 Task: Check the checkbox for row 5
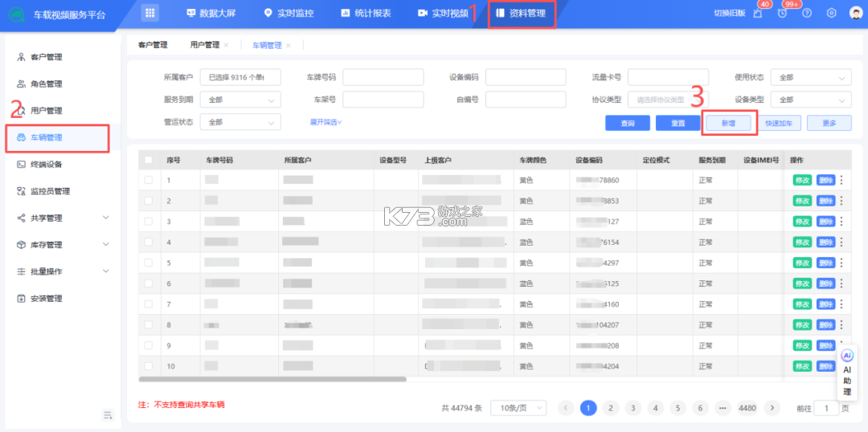point(149,263)
